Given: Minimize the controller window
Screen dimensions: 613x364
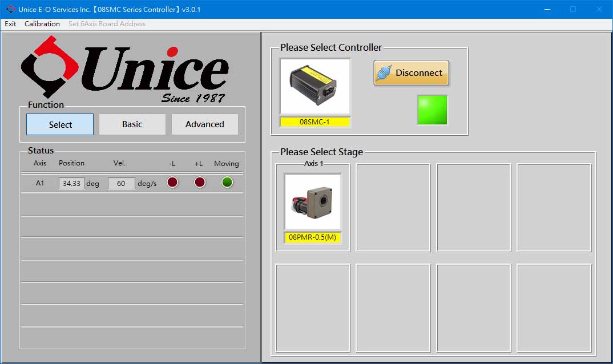Looking at the screenshot, I should pos(547,9).
